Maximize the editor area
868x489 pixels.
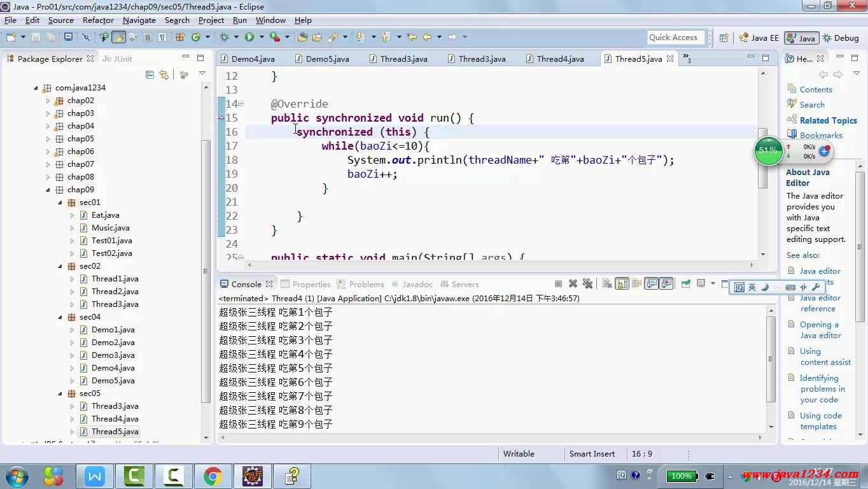766,58
